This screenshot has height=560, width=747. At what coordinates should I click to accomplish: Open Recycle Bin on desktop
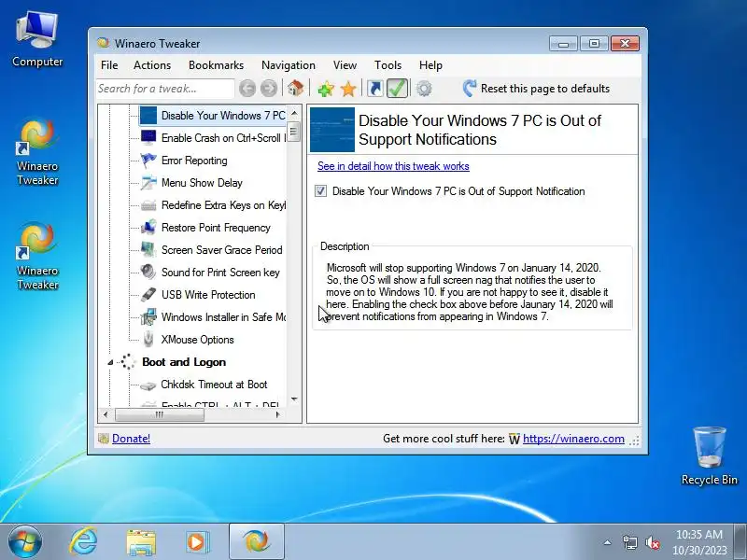pos(709,456)
